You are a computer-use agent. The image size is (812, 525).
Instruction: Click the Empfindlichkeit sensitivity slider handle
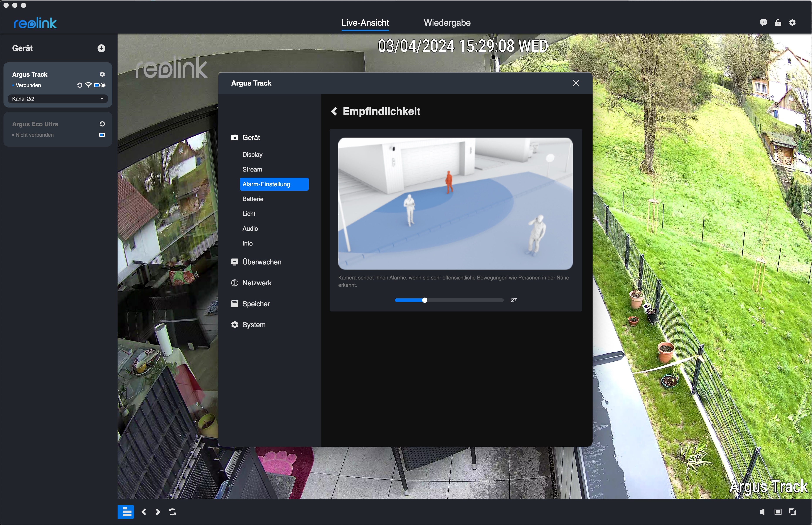pyautogui.click(x=425, y=300)
